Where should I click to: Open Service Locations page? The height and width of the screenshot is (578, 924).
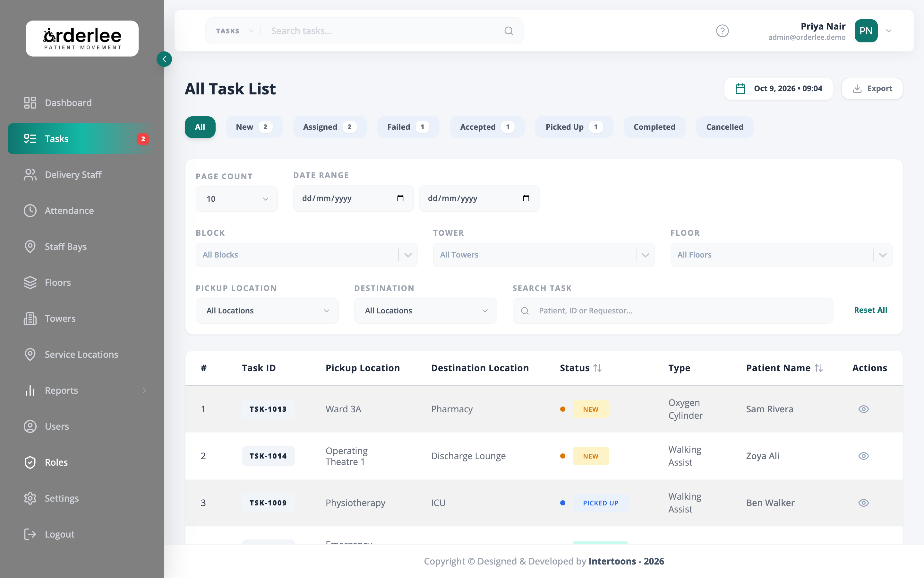point(81,354)
